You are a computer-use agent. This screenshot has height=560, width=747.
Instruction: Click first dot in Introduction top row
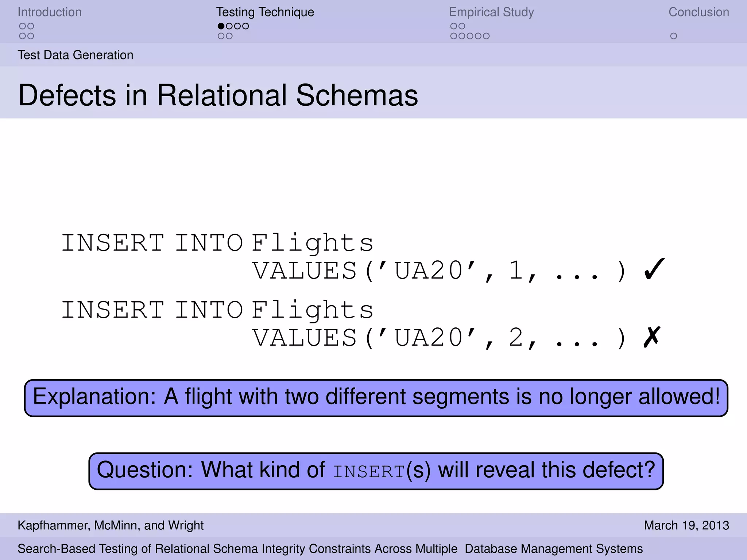click(23, 26)
